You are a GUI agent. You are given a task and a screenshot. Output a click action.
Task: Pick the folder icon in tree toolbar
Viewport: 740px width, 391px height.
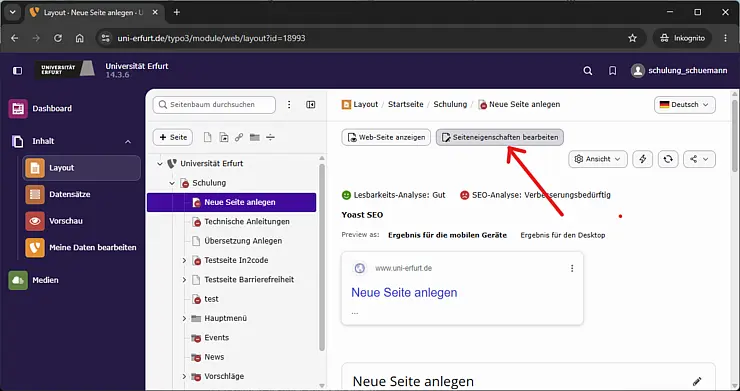[x=255, y=137]
